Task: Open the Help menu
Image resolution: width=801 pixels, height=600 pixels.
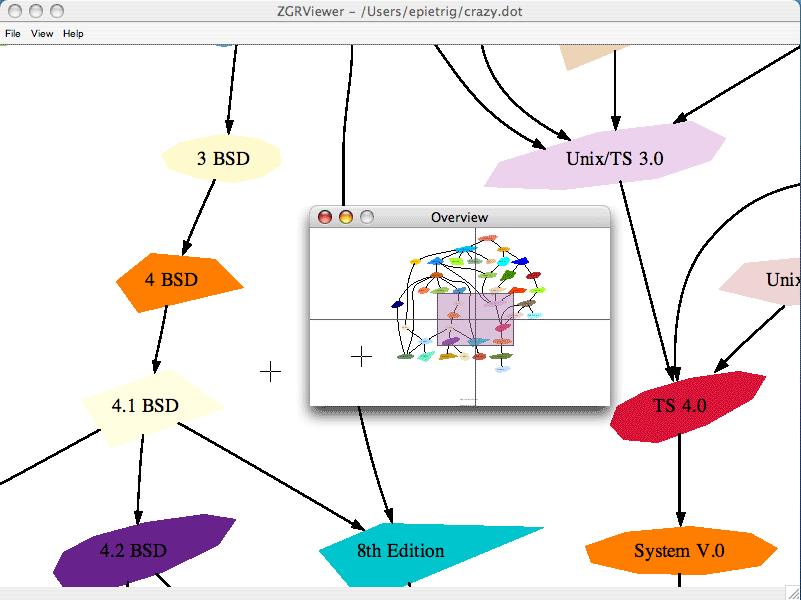Action: coord(73,34)
